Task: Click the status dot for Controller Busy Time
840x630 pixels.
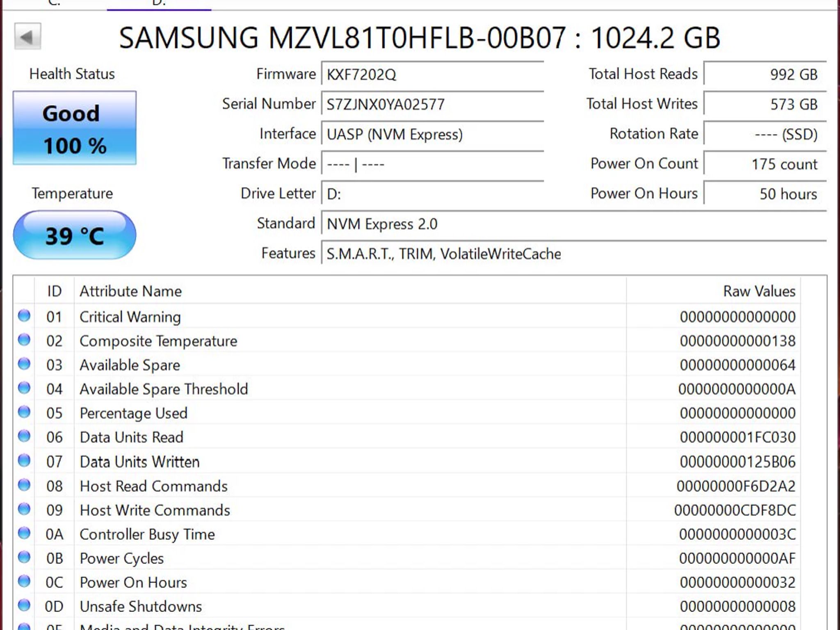Action: pyautogui.click(x=24, y=533)
